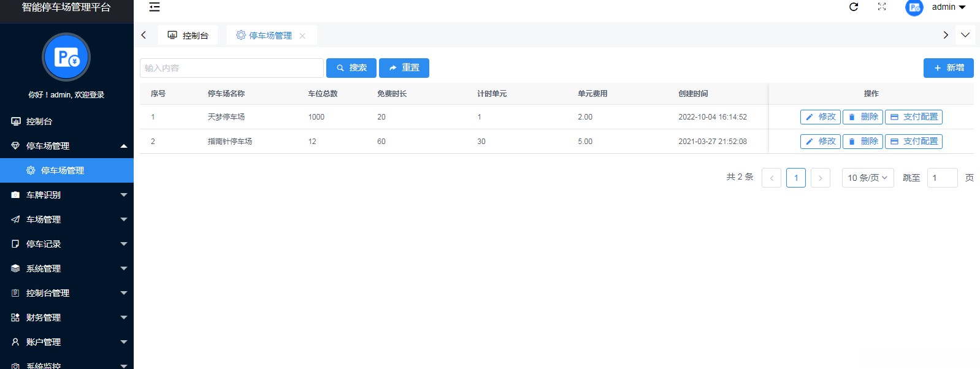980x369 pixels.
Task: Click the person icon beside 账户管理
Action: click(x=15, y=342)
